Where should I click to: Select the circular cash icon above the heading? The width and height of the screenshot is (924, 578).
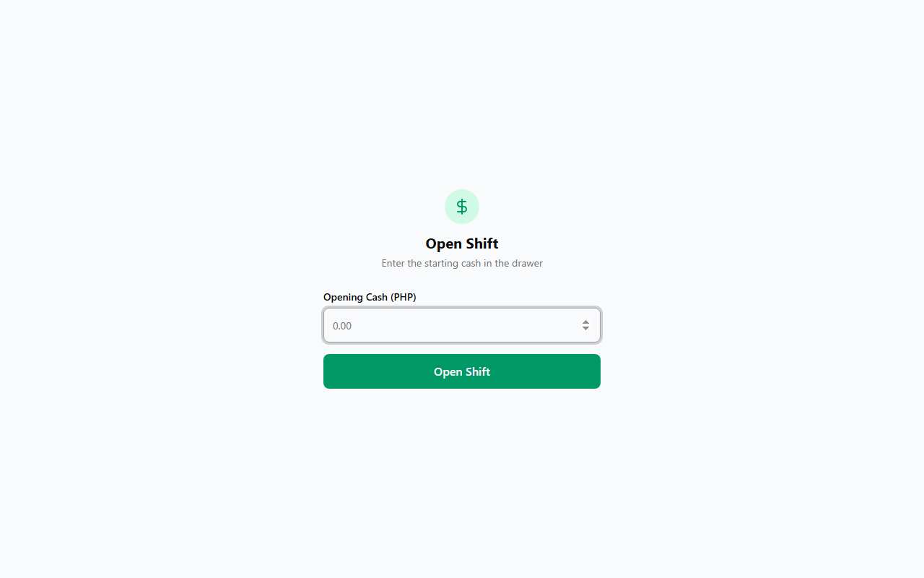click(462, 207)
